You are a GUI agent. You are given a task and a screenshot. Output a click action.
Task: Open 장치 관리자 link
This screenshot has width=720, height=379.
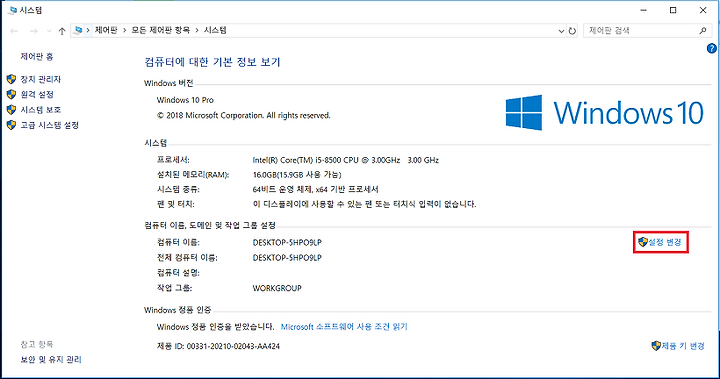40,79
